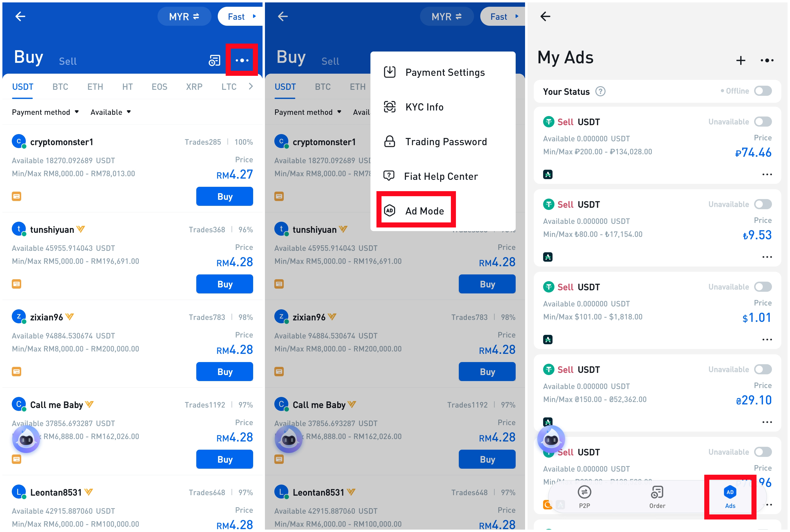The image size is (790, 532).
Task: Go back using arrow on My Ads page
Action: click(x=545, y=16)
